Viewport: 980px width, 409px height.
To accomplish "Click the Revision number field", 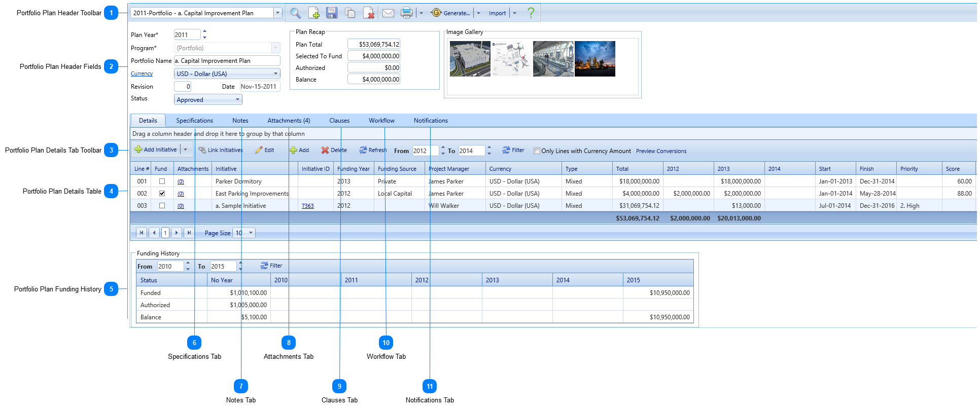I will point(183,87).
